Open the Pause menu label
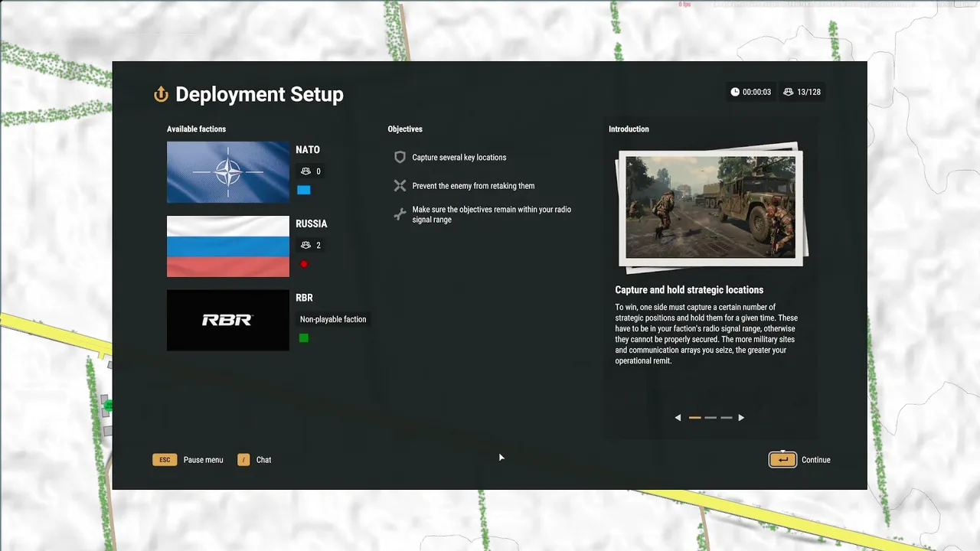 click(x=204, y=460)
